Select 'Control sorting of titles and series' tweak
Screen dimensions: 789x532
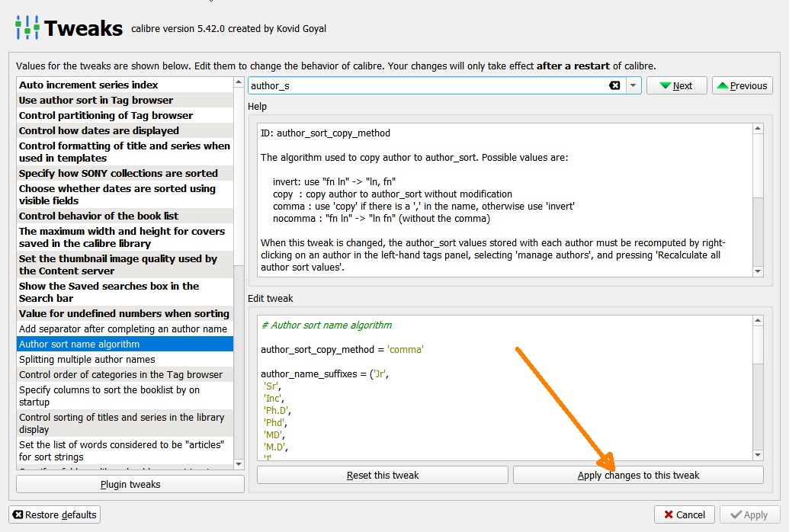point(125,423)
